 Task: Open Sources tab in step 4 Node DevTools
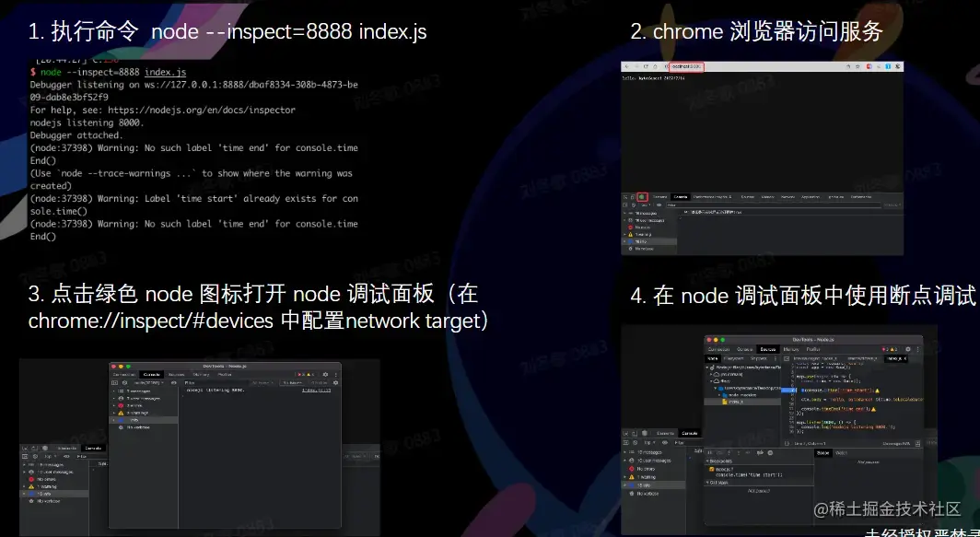tap(768, 349)
